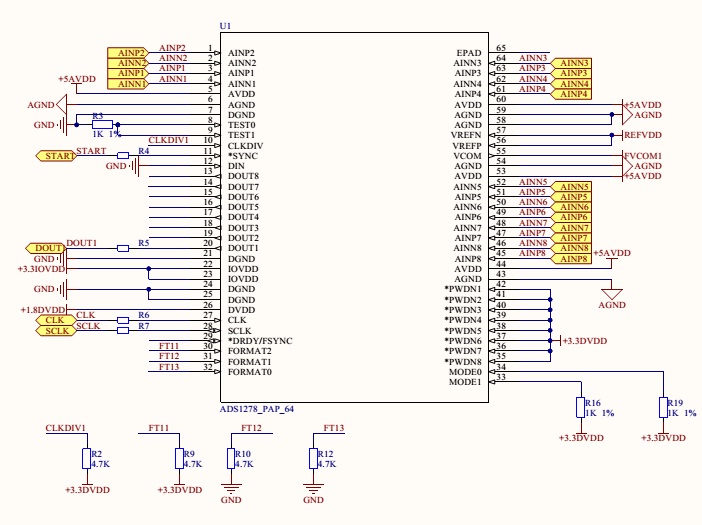Viewport: 702px width, 525px height.
Task: Select the +3.3DVDD power symbol under R9
Action: pos(180,489)
